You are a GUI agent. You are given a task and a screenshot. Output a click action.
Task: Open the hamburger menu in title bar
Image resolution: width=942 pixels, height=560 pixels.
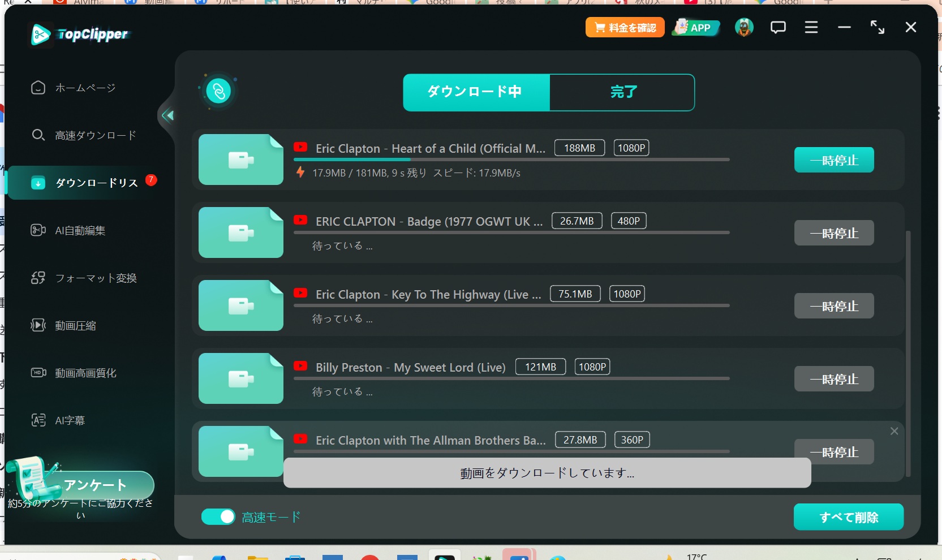pos(811,27)
